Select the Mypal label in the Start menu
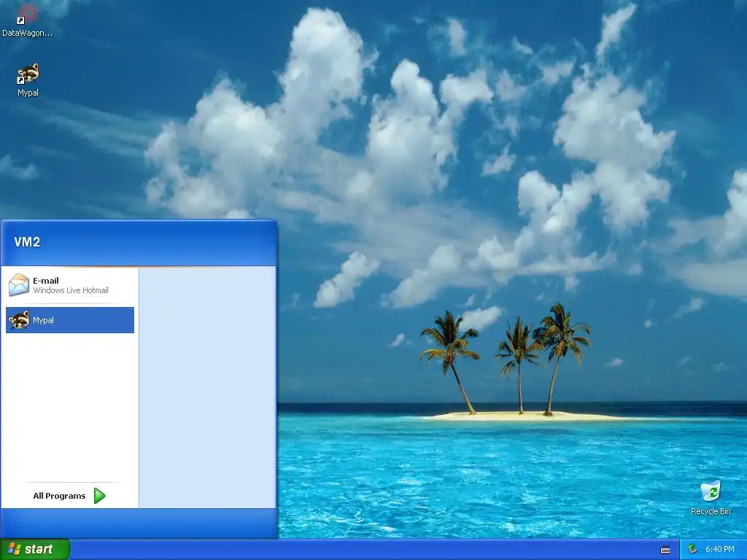This screenshot has width=747, height=560. 43,320
